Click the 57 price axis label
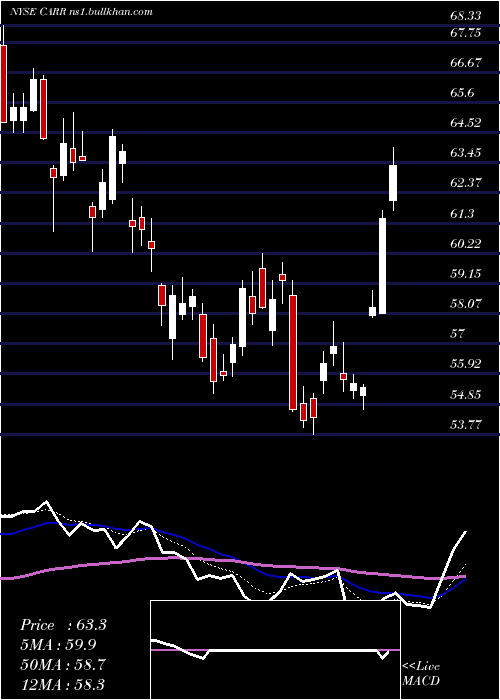The height and width of the screenshot is (700, 500). coord(458,334)
